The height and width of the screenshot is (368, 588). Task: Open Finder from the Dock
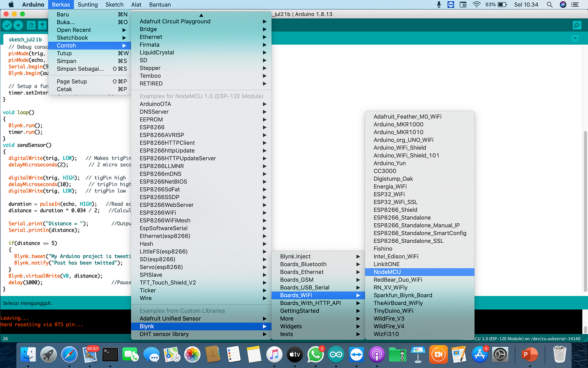pos(28,355)
